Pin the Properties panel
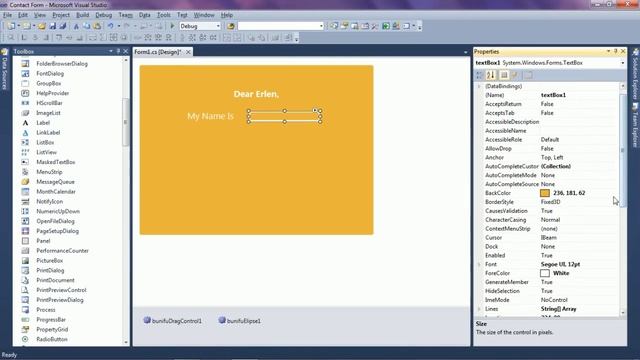The width and height of the screenshot is (640, 360). (x=616, y=51)
